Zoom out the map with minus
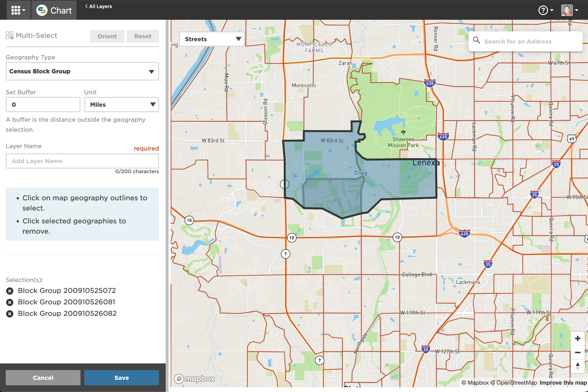The height and width of the screenshot is (392, 588). point(577,352)
